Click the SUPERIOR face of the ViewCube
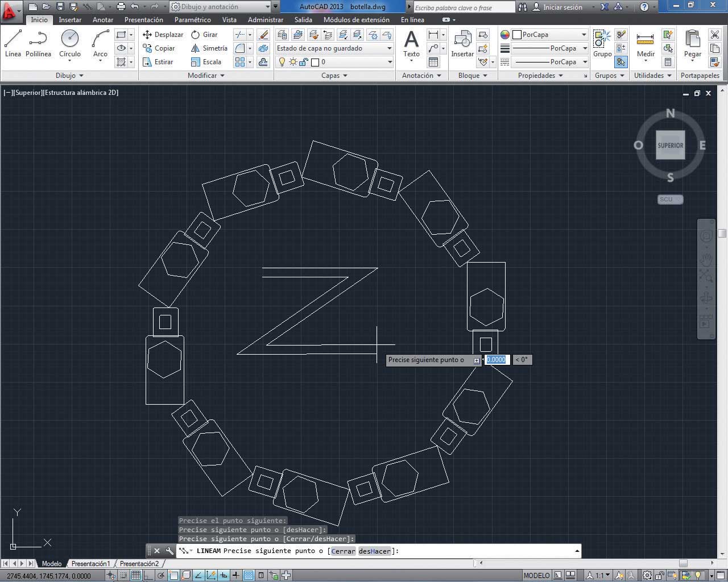 click(x=671, y=145)
